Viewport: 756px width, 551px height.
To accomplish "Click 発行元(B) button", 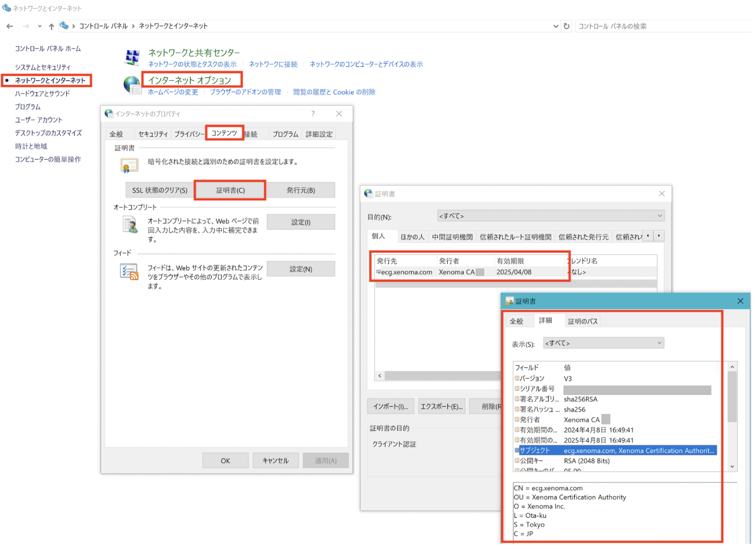I will click(x=301, y=191).
